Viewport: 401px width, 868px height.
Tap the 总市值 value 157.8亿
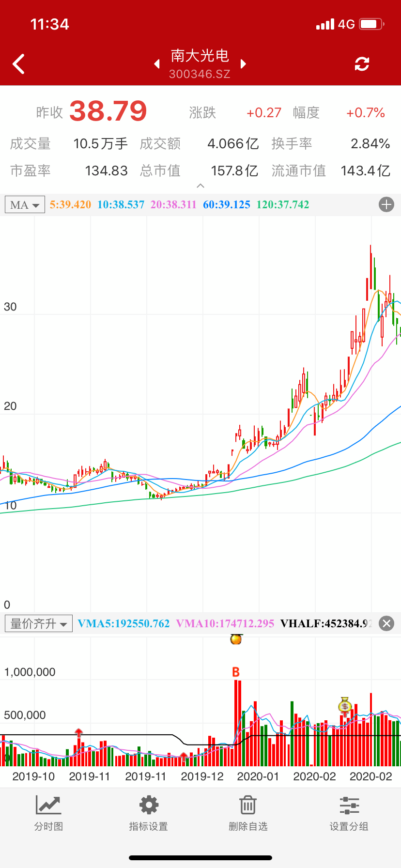[234, 170]
